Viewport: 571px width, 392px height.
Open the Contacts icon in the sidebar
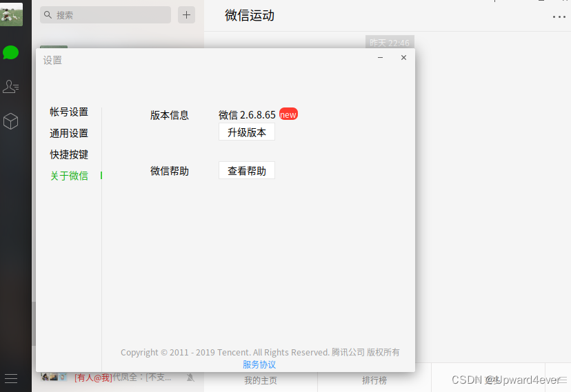10,87
